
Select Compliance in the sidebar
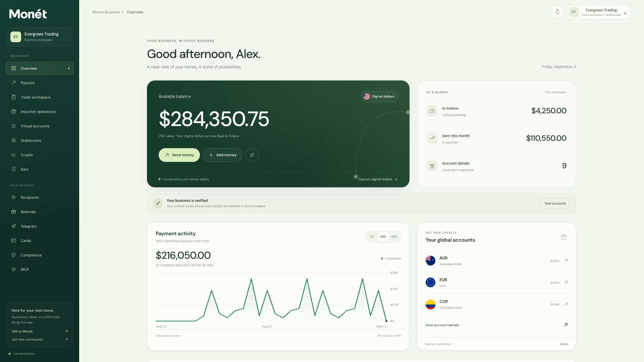click(x=40, y=255)
